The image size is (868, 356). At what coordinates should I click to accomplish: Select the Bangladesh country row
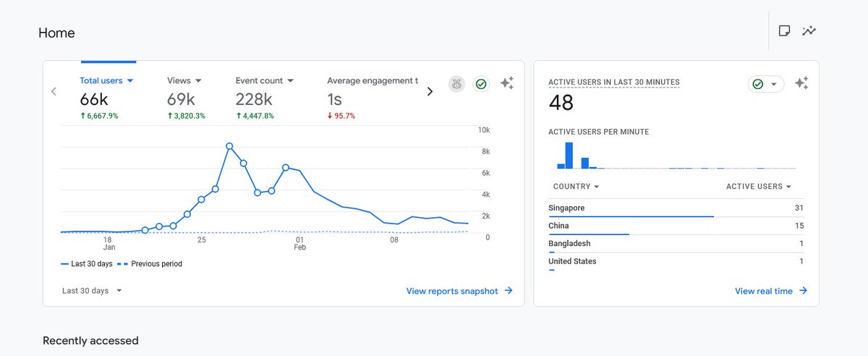(676, 245)
